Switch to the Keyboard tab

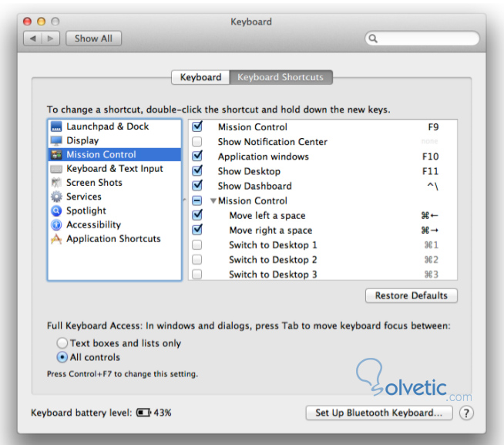[x=200, y=77]
